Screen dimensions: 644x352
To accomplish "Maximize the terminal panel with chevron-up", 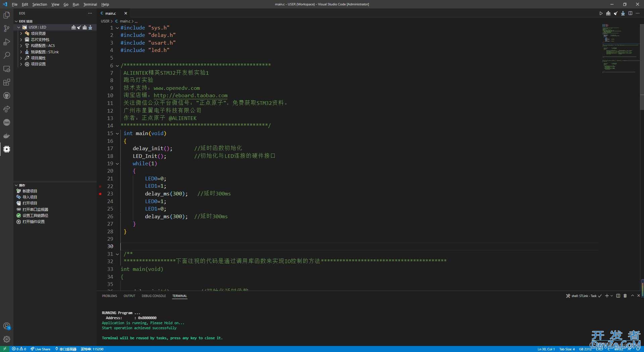I will click(x=632, y=296).
